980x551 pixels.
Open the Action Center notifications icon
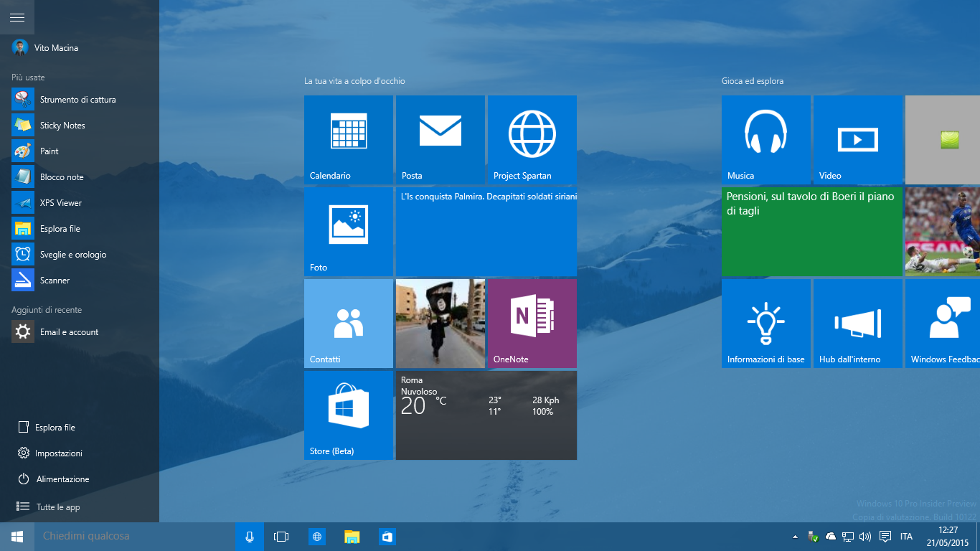[x=885, y=537]
